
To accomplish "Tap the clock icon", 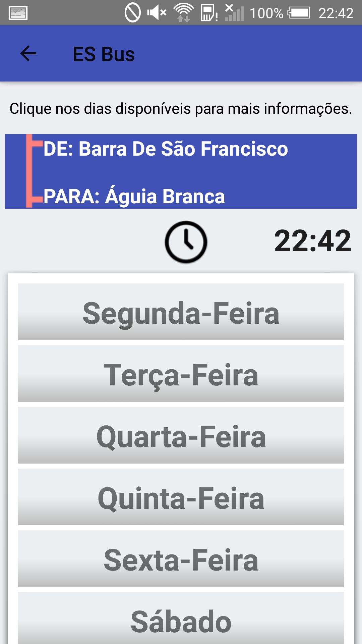I will (186, 242).
